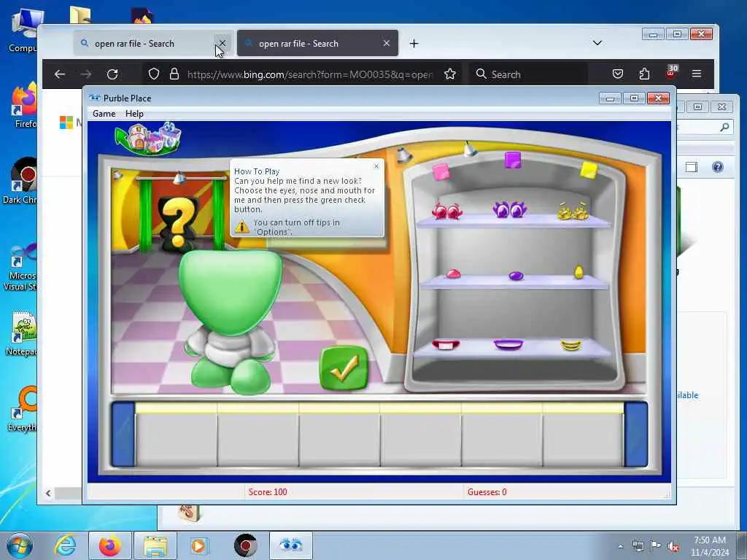Click the Firefox URL address bar
Screen dimensions: 747x560
pyautogui.click(x=309, y=74)
